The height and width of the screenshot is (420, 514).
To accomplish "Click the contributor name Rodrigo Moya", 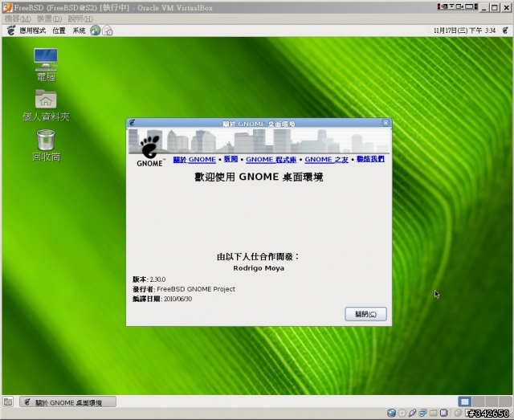I will coord(259,268).
